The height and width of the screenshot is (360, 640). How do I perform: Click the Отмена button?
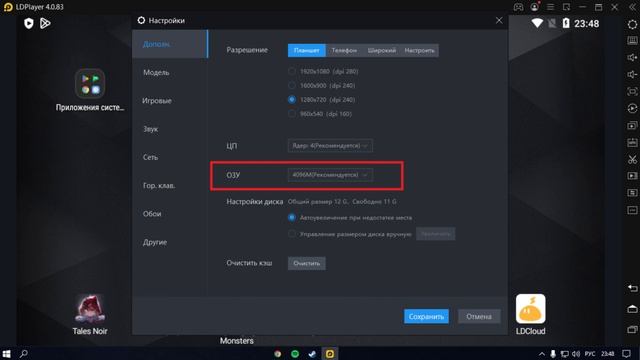point(479,316)
